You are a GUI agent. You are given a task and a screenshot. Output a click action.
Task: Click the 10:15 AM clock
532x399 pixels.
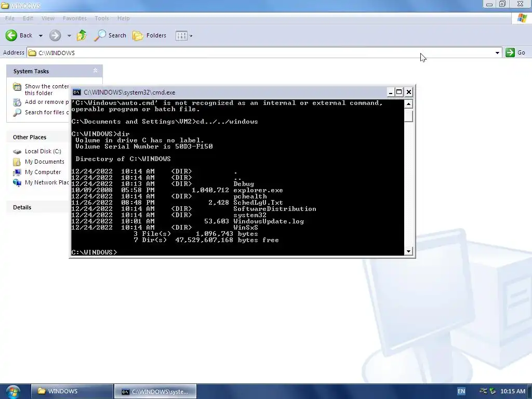click(x=513, y=391)
